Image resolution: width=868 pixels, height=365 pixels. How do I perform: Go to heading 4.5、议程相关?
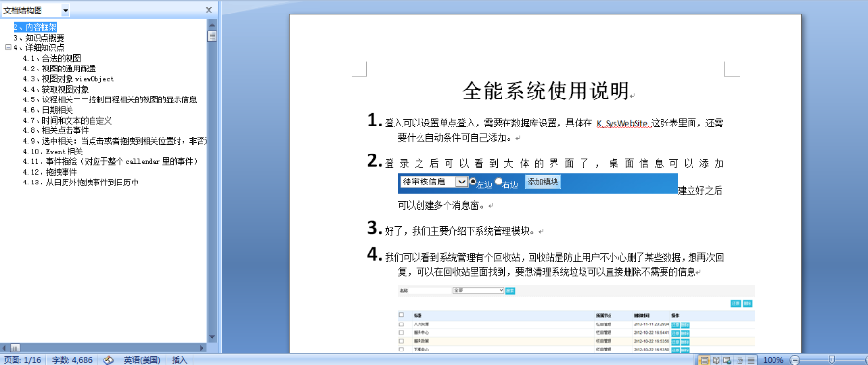tap(110, 99)
